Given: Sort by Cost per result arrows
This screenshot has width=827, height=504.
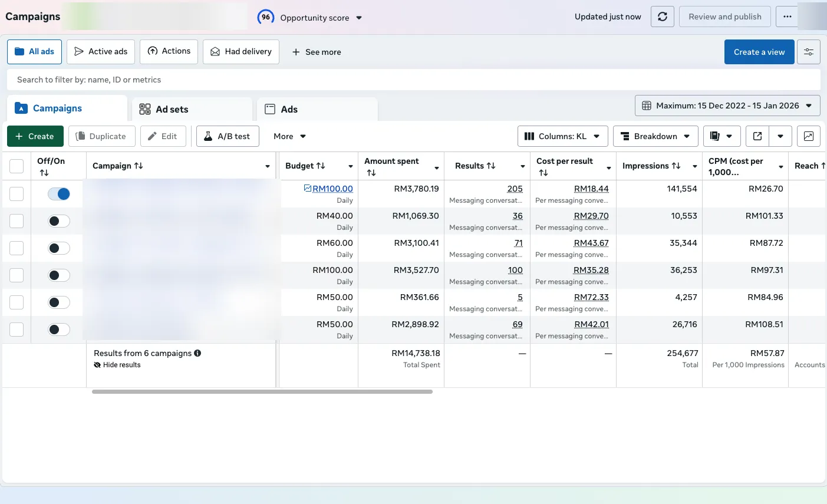Looking at the screenshot, I should [x=543, y=173].
